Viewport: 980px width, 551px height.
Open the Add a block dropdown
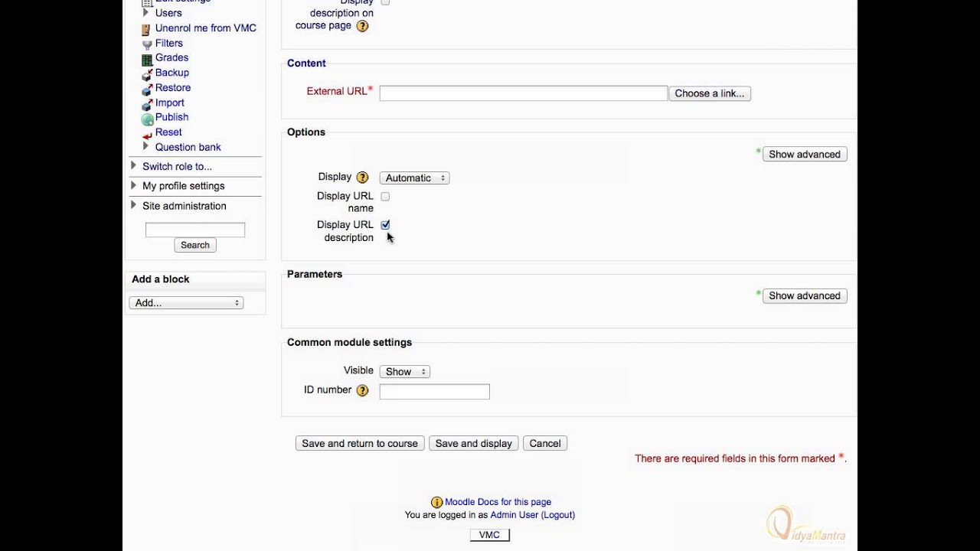point(186,303)
